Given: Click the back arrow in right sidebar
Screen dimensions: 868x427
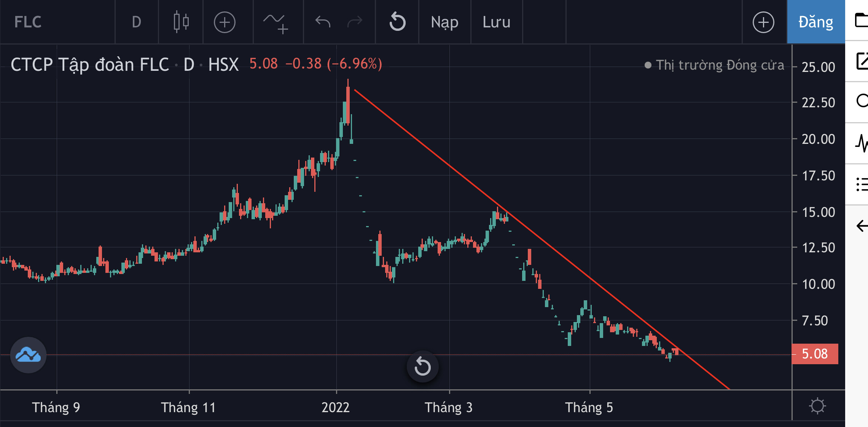Looking at the screenshot, I should (862, 226).
